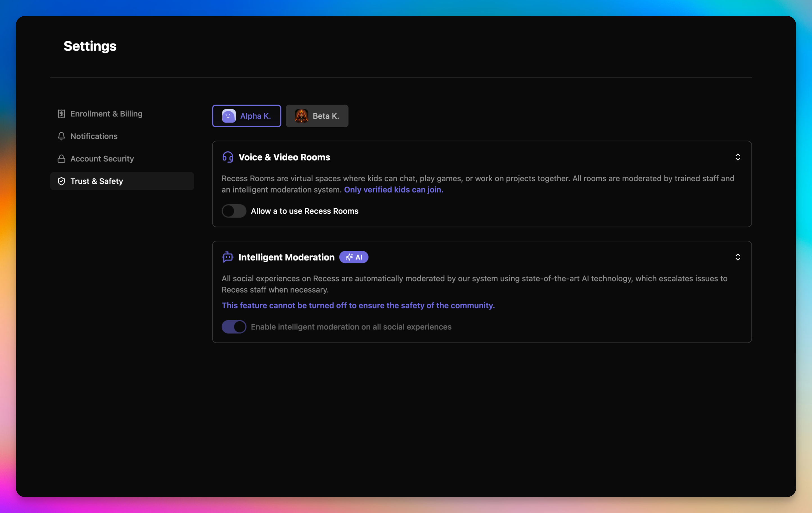Viewport: 812px width, 513px height.
Task: Click the headset icon beside Voice & Video Rooms
Action: point(228,157)
